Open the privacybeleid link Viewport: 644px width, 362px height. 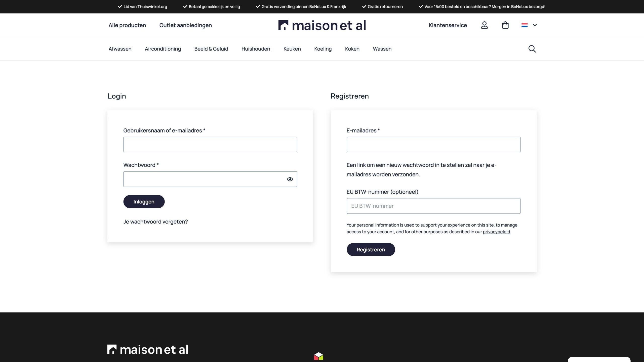[x=496, y=232]
